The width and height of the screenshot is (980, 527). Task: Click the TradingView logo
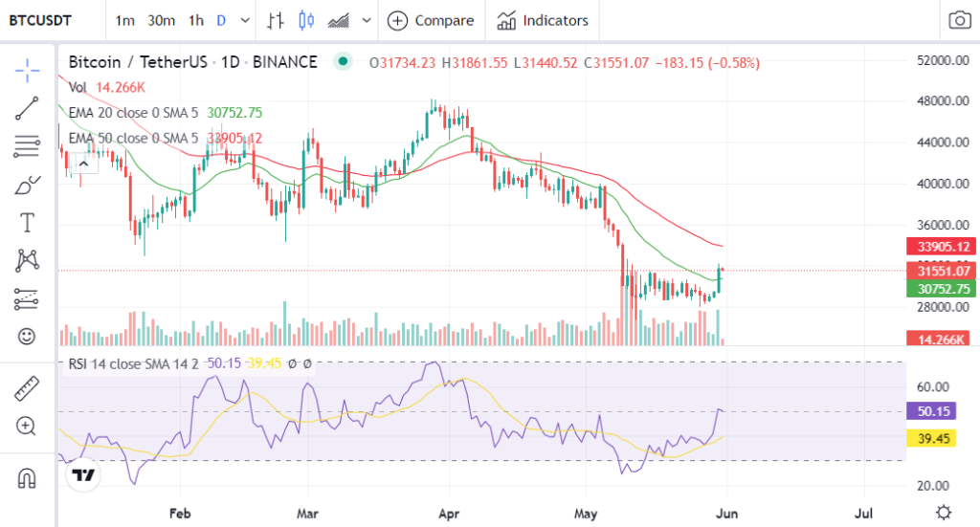[x=83, y=475]
